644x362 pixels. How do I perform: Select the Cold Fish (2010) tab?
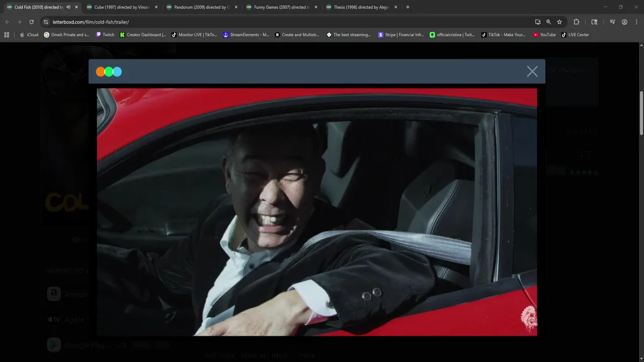coord(39,7)
